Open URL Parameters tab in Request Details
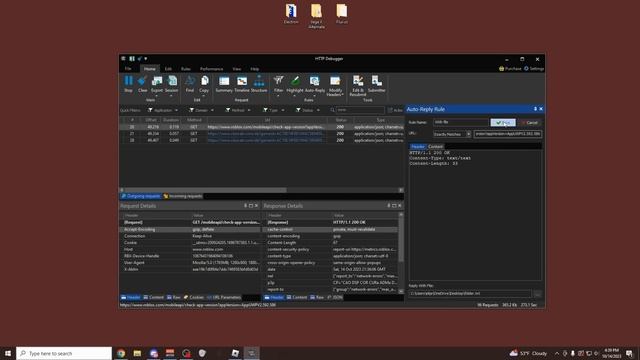 pyautogui.click(x=224, y=297)
